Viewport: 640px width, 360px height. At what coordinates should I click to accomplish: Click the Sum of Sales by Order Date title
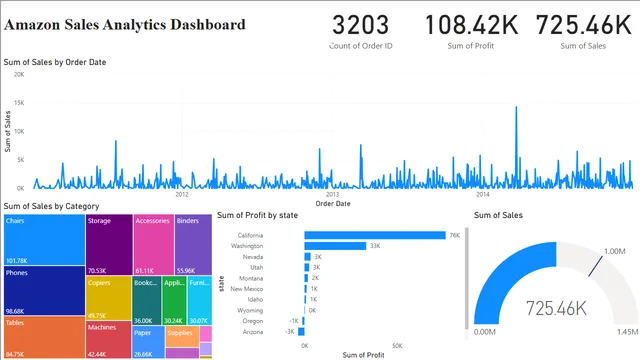pyautogui.click(x=55, y=62)
